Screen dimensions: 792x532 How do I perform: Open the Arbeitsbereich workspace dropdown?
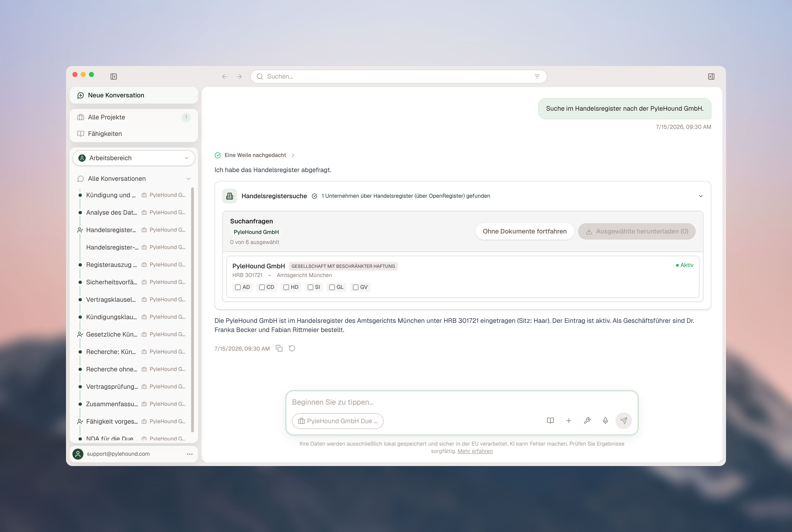coord(134,158)
